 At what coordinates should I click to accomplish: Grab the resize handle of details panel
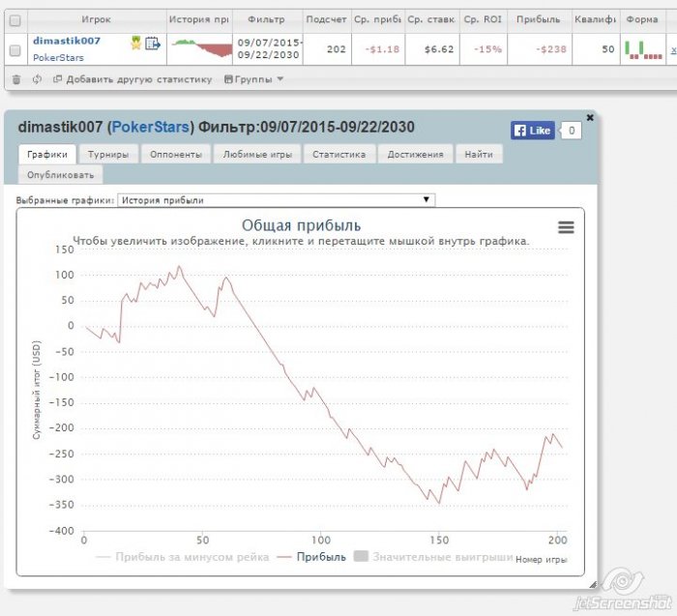tap(593, 584)
